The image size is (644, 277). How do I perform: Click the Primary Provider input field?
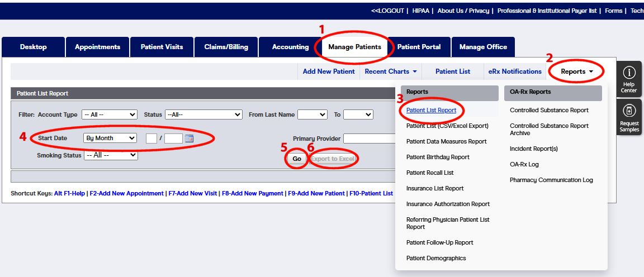click(x=369, y=138)
